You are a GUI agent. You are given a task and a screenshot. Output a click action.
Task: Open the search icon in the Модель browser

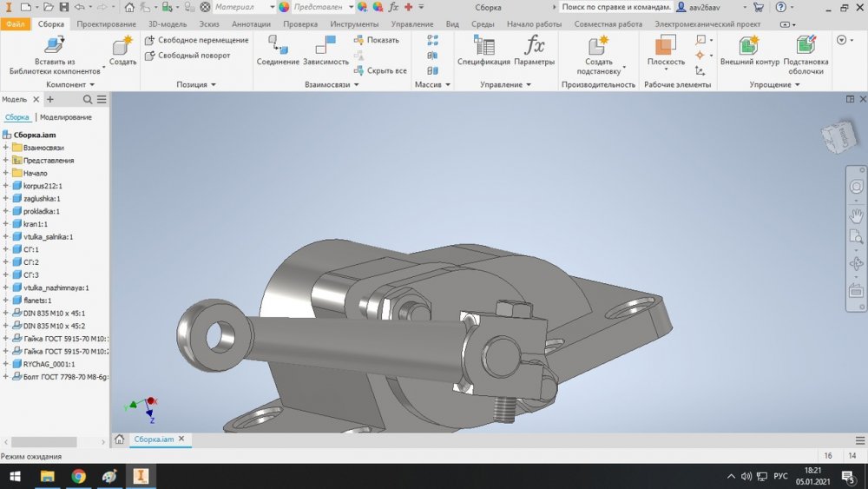88,100
